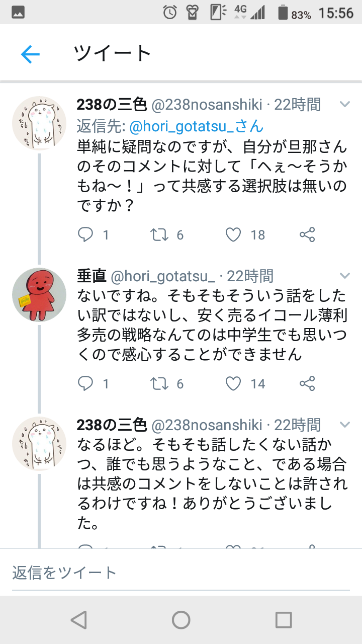
Task: Open 垂直 profile from username
Action: pos(91,276)
